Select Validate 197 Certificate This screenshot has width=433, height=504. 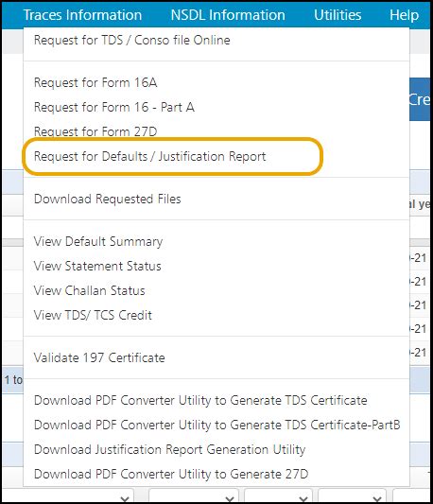tap(99, 357)
